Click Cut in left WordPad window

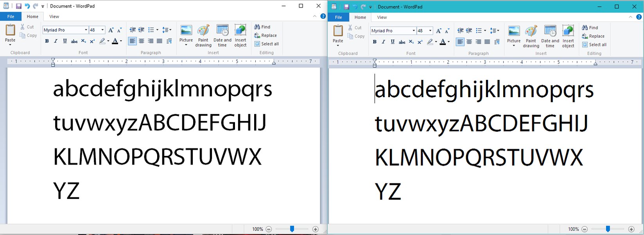(27, 27)
